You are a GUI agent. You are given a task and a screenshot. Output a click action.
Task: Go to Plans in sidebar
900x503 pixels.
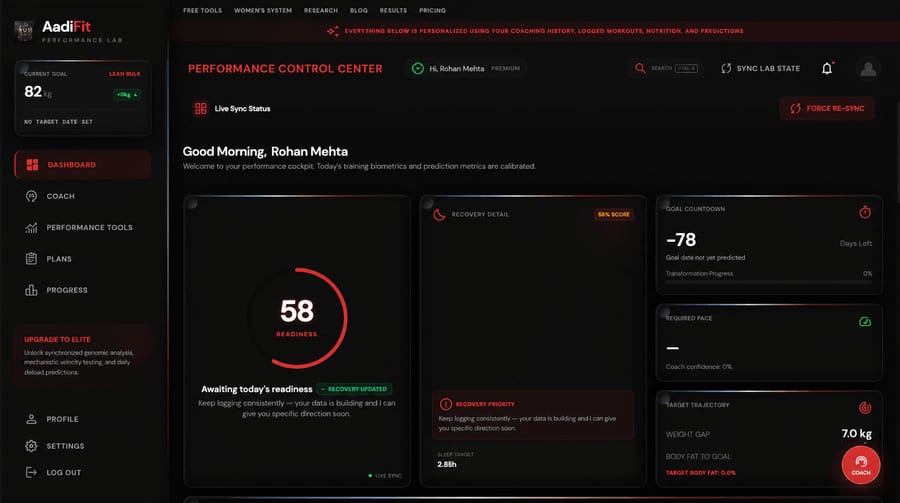coord(83,259)
